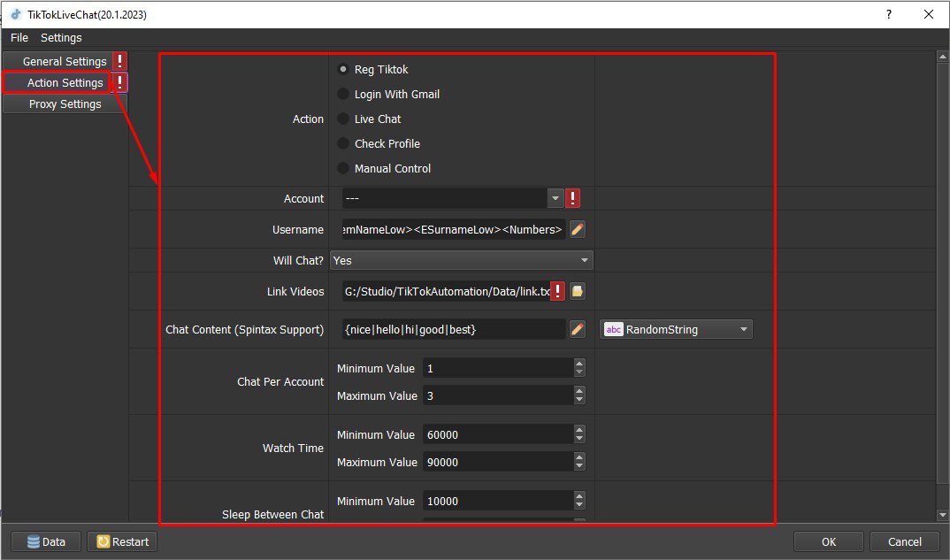Viewport: 950px width, 560px height.
Task: Open the File menu
Action: click(19, 37)
